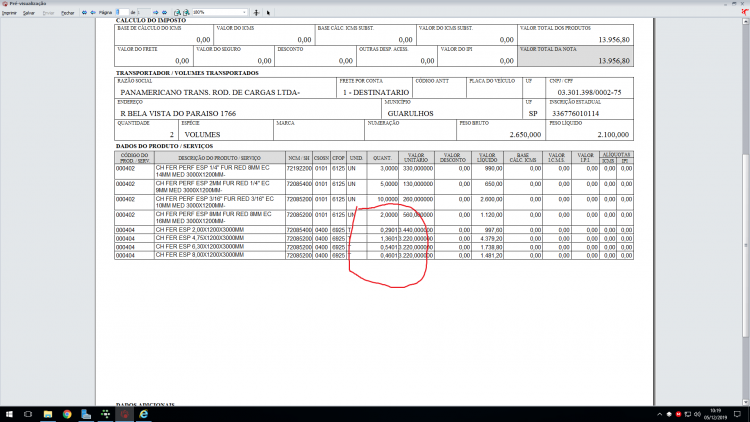Viewport: 750px width, 422px height.
Task: Click the red pin icon at top-right
Action: coord(745,12)
